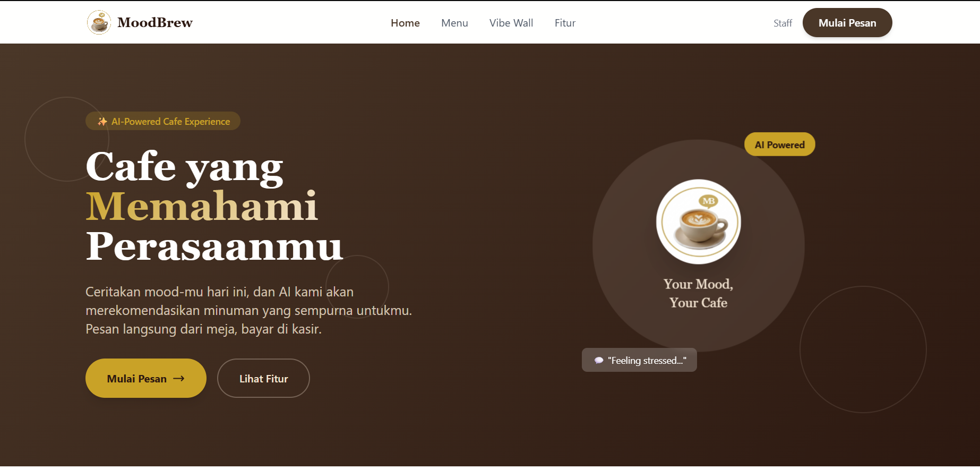Click the "Feeling stressed..." chat chip

pos(639,360)
